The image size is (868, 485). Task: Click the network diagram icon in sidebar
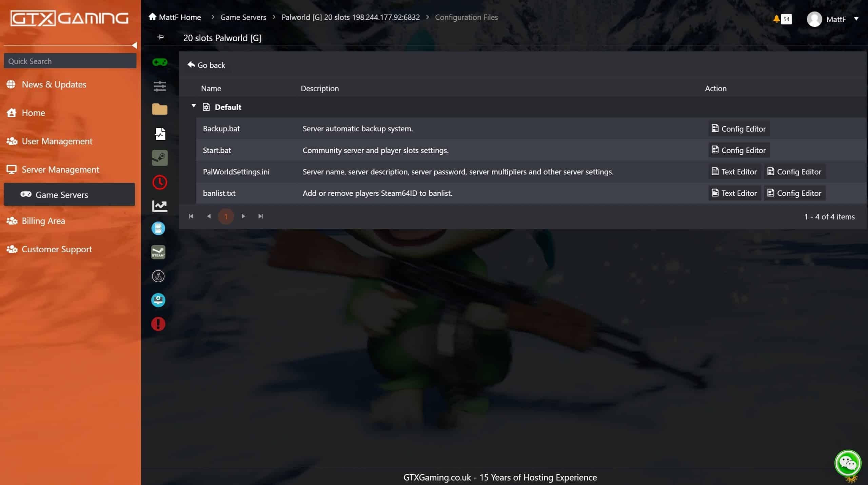click(158, 276)
